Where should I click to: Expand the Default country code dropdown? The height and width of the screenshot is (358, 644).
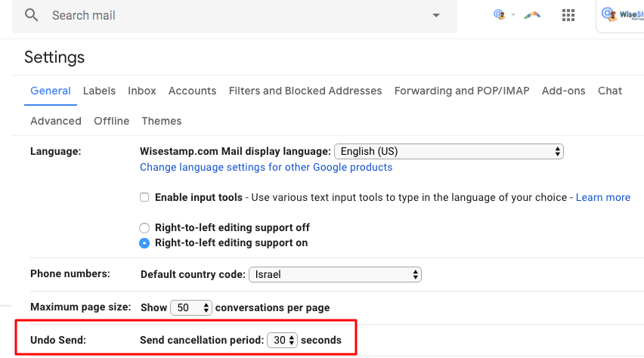[335, 274]
